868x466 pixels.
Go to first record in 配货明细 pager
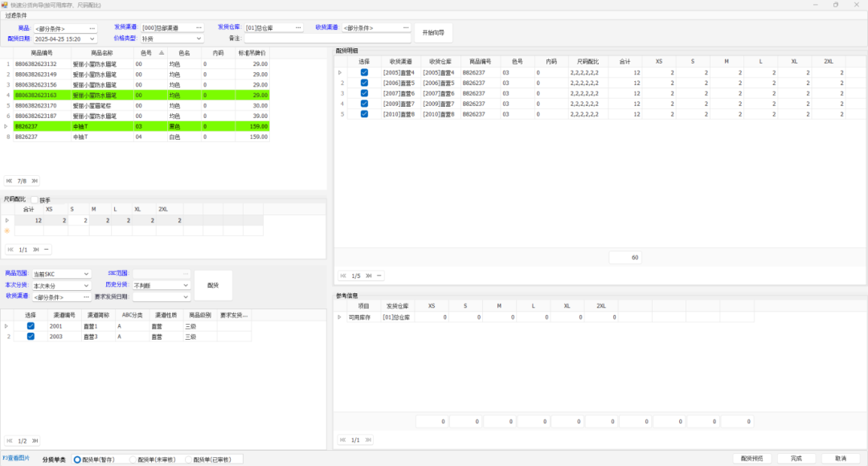[x=343, y=276]
